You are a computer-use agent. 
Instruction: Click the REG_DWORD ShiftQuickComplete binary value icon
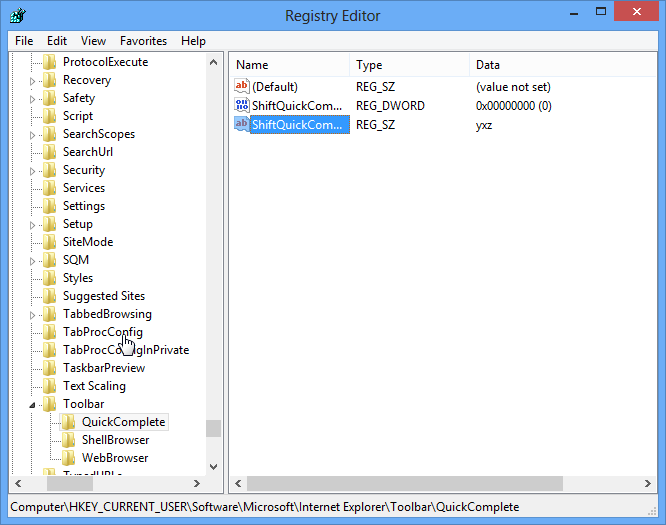(241, 106)
